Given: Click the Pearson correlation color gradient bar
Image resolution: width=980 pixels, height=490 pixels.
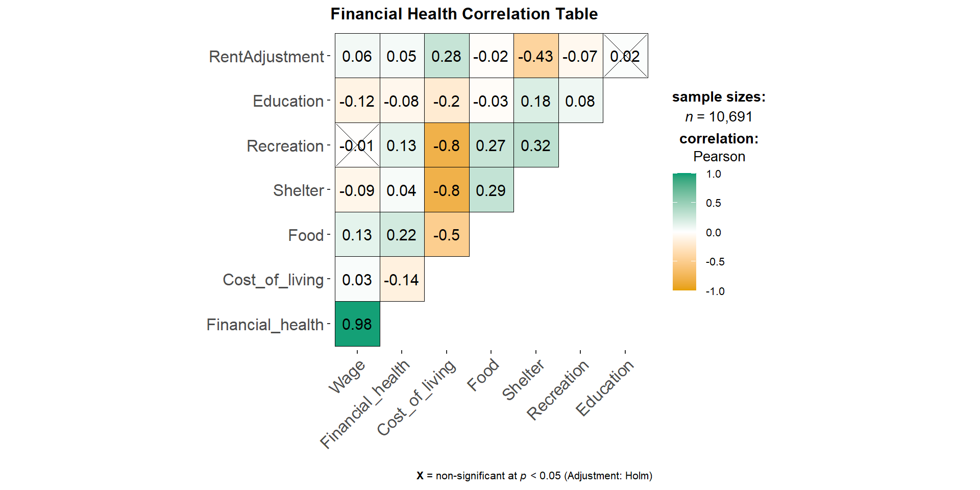Looking at the screenshot, I should 684,232.
